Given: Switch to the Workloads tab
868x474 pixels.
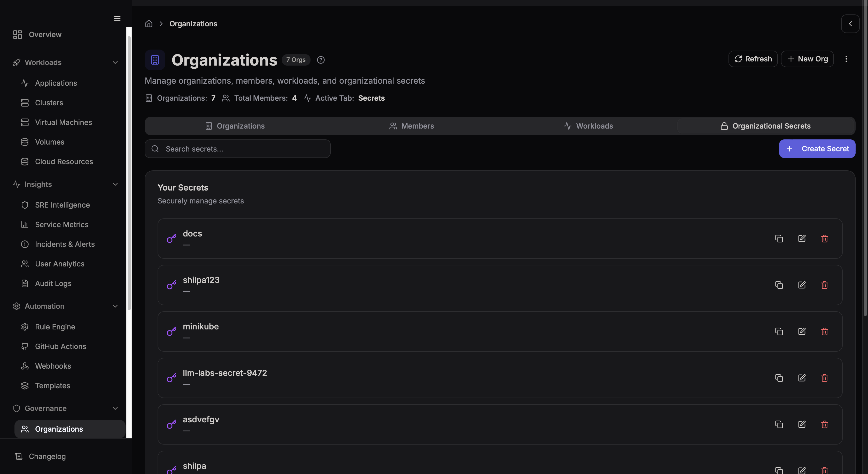Looking at the screenshot, I should (588, 126).
